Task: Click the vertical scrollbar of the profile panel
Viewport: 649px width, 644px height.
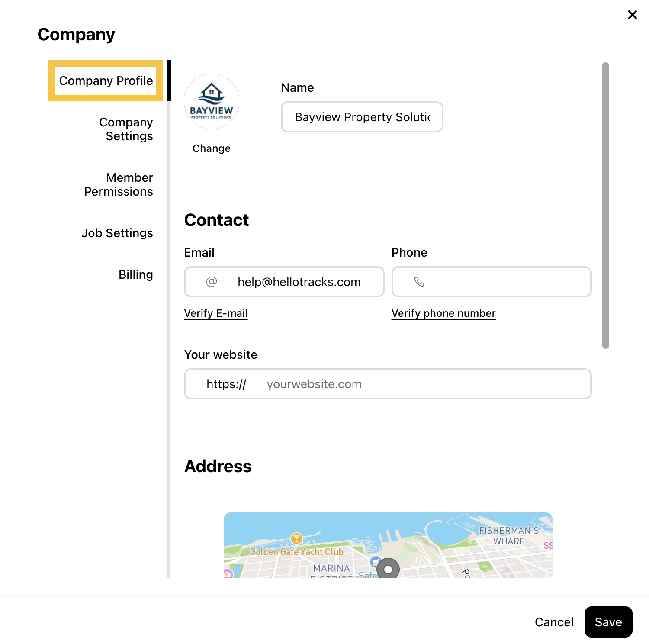Action: [x=606, y=206]
